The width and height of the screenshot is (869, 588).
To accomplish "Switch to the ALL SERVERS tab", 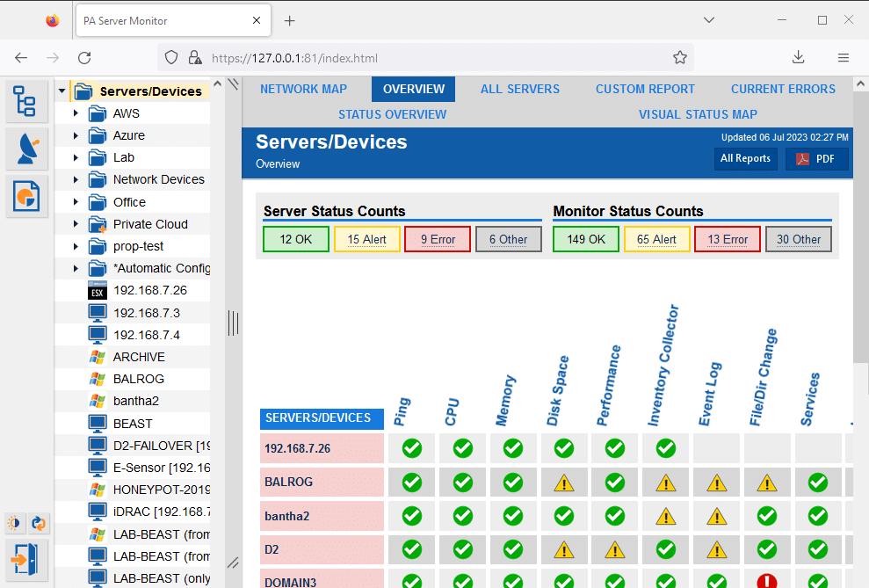I will click(x=520, y=90).
